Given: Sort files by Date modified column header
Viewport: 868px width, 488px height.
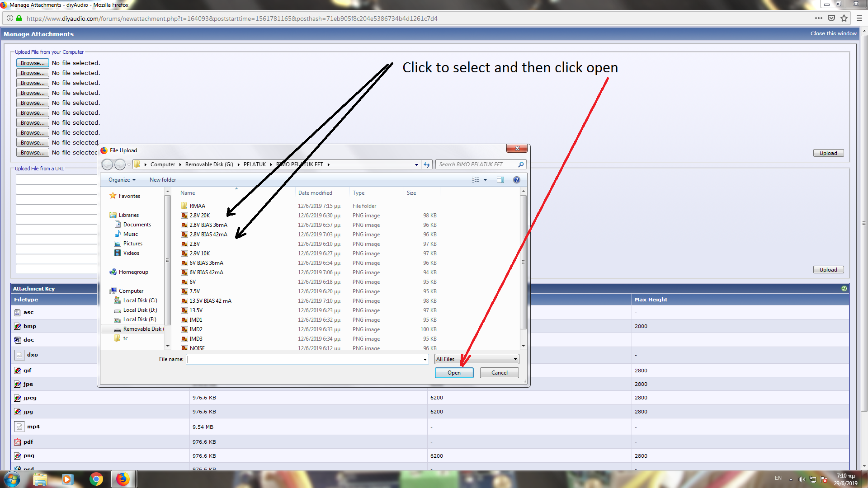Looking at the screenshot, I should pos(315,193).
